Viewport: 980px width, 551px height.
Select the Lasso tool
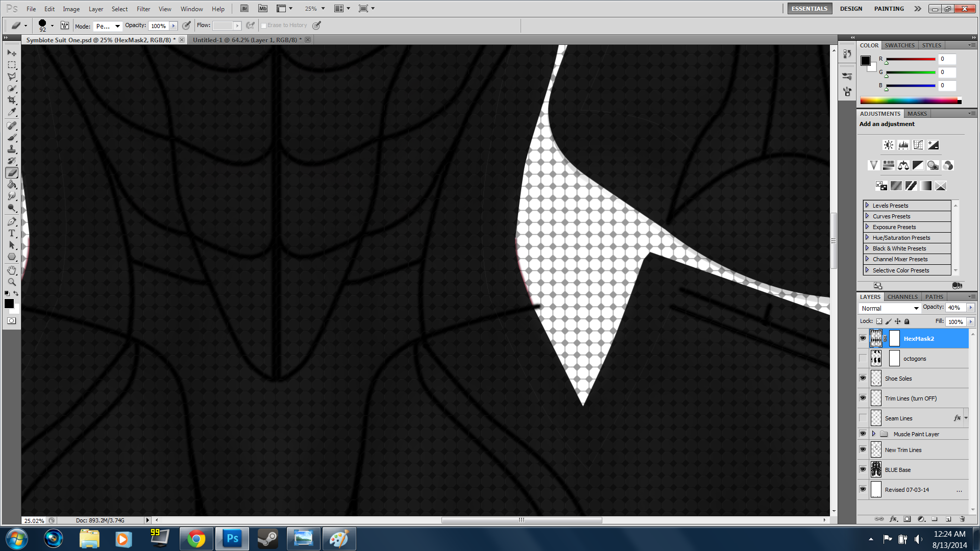coord(12,77)
